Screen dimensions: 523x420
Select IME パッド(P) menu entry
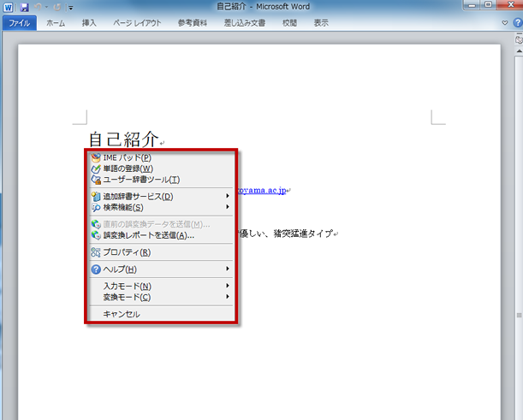pos(161,157)
